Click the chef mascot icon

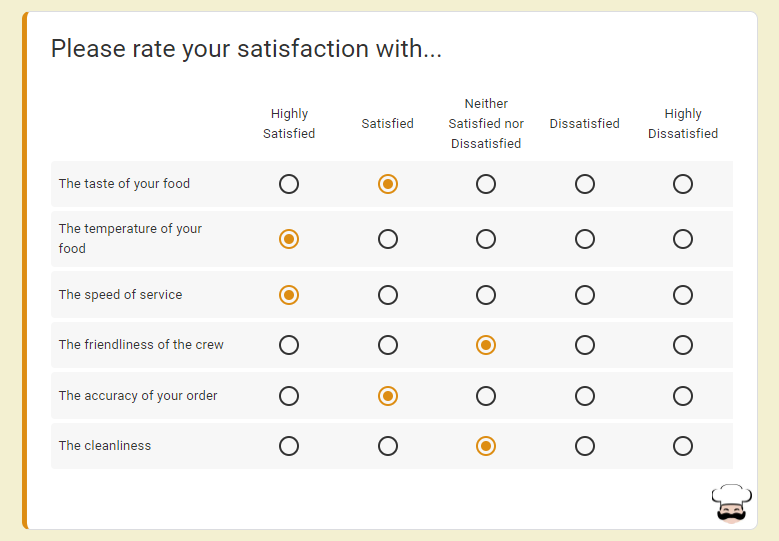[x=731, y=503]
